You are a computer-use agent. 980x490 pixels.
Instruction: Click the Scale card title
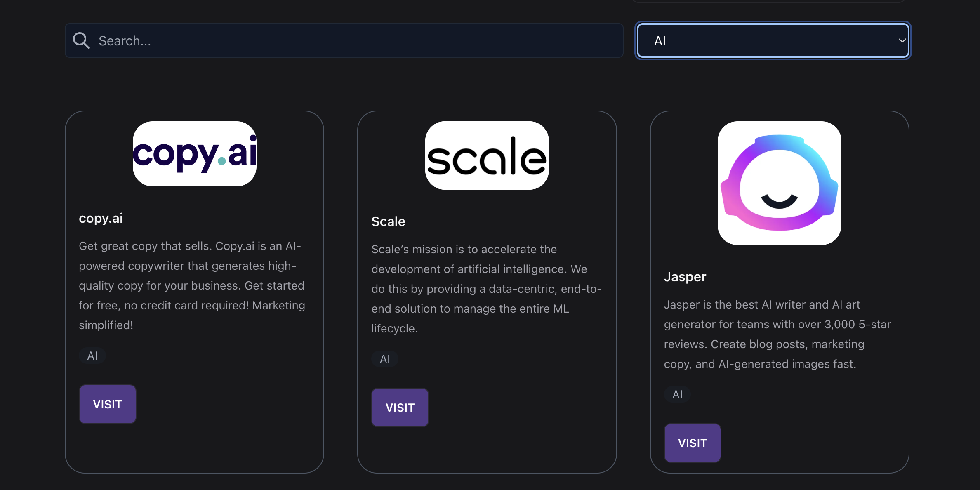tap(388, 221)
